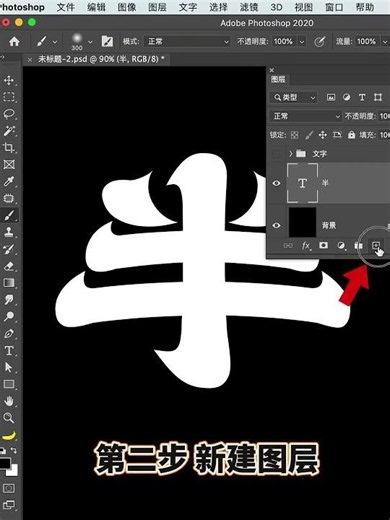The width and height of the screenshot is (390, 520).
Task: Click the Home icon in options bar
Action: pyautogui.click(x=14, y=41)
